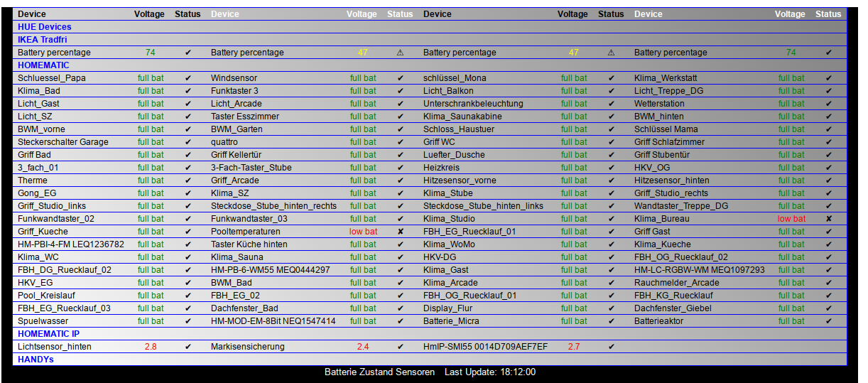Screen dimensions: 868x383
Task: Select the Steckerschalter Garage device name
Action: click(63, 142)
